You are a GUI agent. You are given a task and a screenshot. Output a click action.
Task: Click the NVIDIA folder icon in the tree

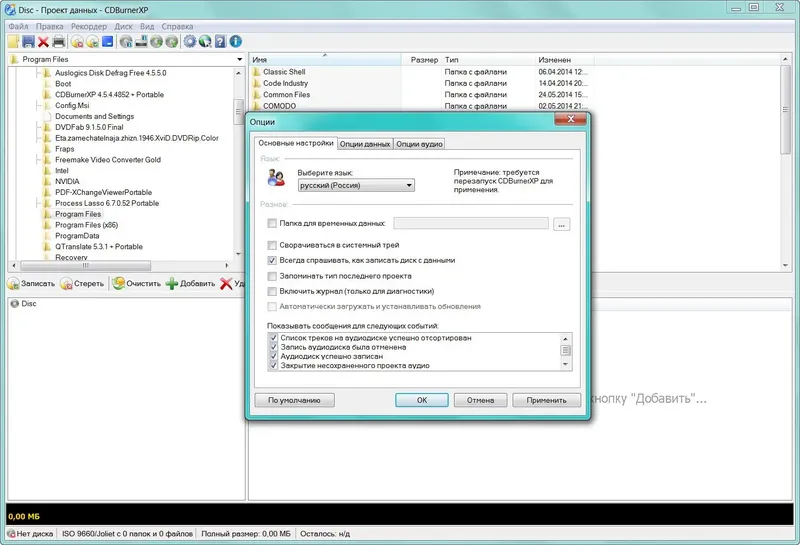[47, 182]
